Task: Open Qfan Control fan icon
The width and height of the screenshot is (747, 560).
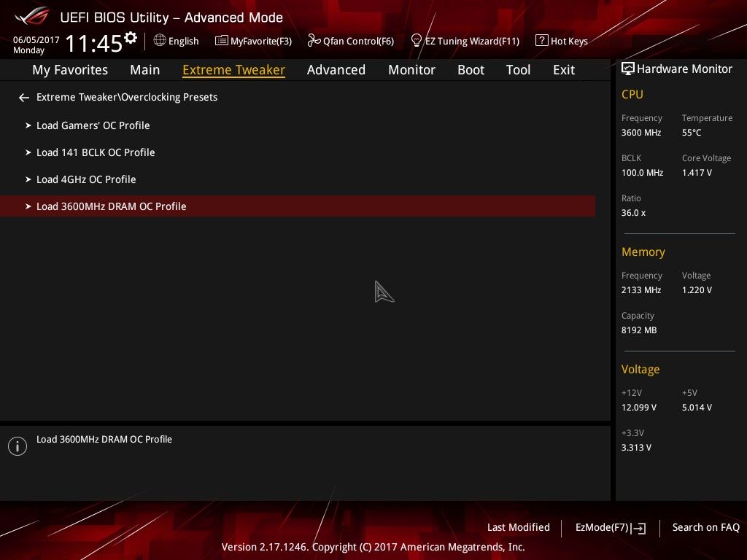Action: click(314, 41)
